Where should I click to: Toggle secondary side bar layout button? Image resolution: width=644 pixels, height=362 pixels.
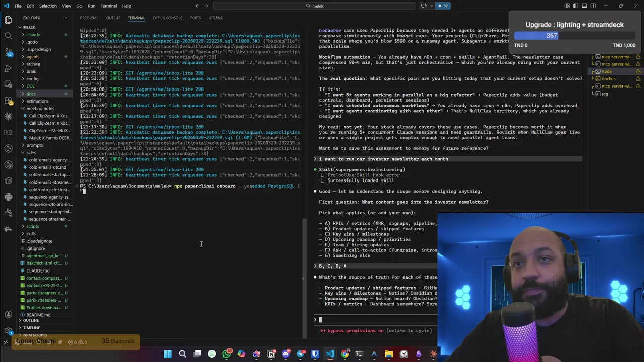point(593,6)
